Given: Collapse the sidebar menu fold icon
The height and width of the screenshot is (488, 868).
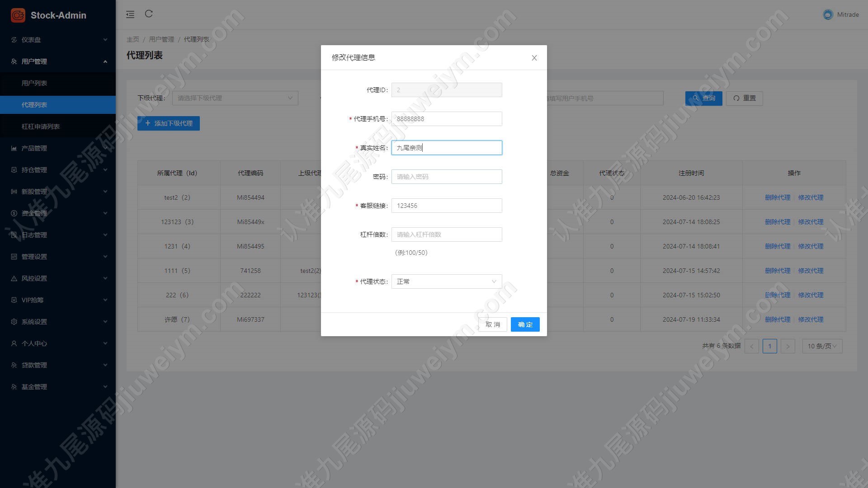Looking at the screenshot, I should [x=130, y=14].
